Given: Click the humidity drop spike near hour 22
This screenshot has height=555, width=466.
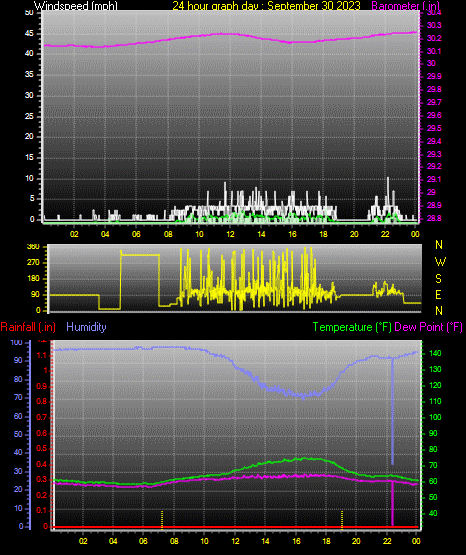Looking at the screenshot, I should [392, 411].
